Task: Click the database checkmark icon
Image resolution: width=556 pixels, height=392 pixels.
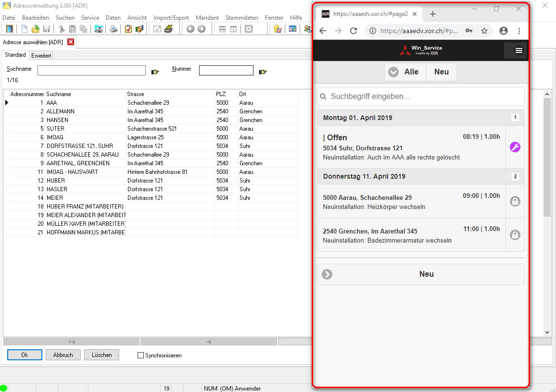Action: [278, 29]
